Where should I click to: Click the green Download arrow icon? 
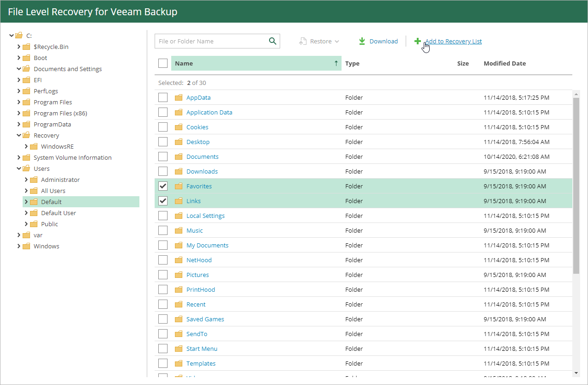[362, 41]
